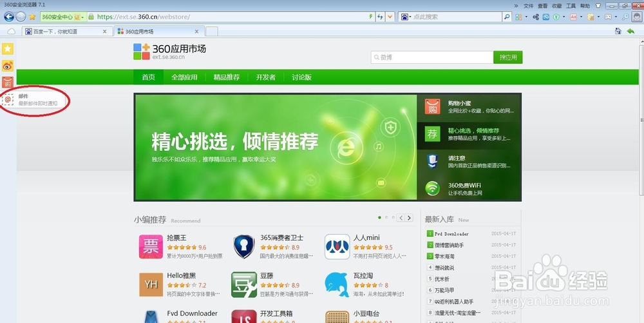Click into the 微博 app search field
Image resolution: width=644 pixels, height=323 pixels.
pyautogui.click(x=432, y=57)
